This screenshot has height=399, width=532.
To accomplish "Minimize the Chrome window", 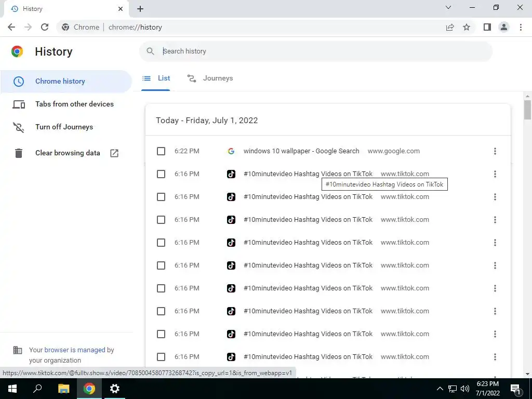I will click(x=472, y=7).
